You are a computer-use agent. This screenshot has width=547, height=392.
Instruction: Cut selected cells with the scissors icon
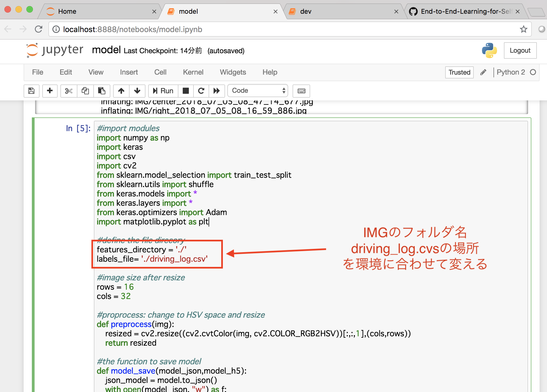(69, 91)
